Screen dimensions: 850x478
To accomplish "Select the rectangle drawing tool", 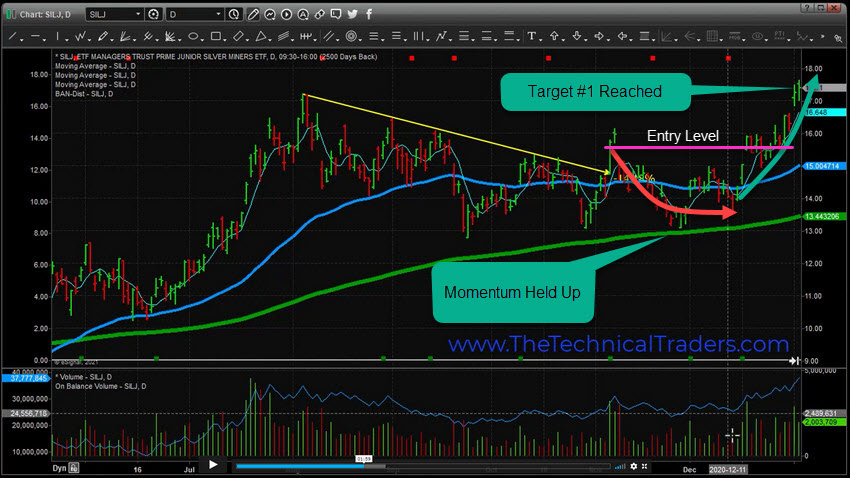I will [215, 37].
